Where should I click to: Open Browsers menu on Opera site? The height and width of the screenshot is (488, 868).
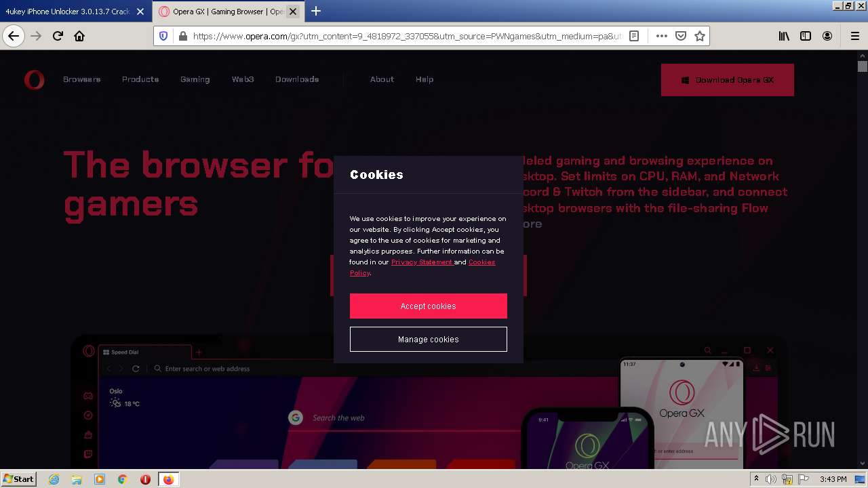81,79
